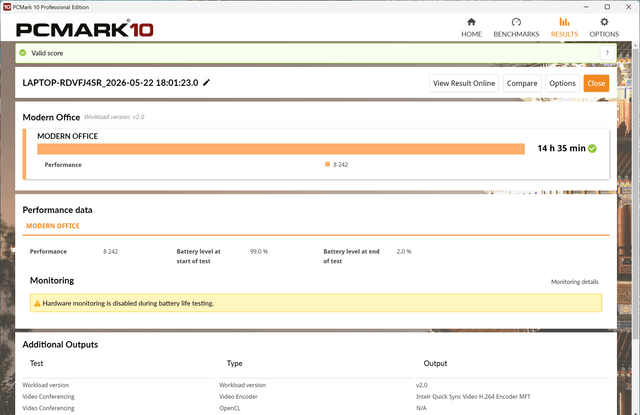Click the Battery level at start of test label

[198, 256]
